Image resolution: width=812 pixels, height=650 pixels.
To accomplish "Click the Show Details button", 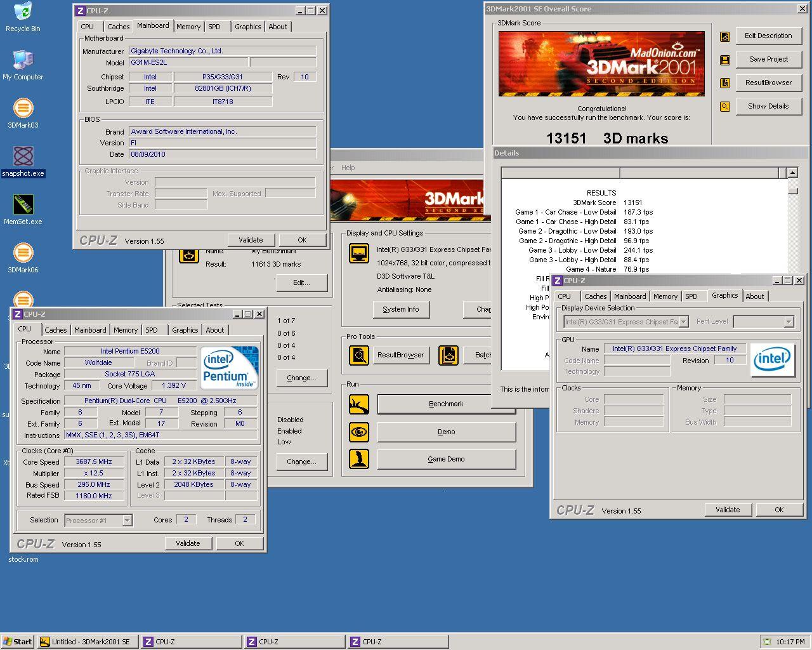I will coord(768,107).
